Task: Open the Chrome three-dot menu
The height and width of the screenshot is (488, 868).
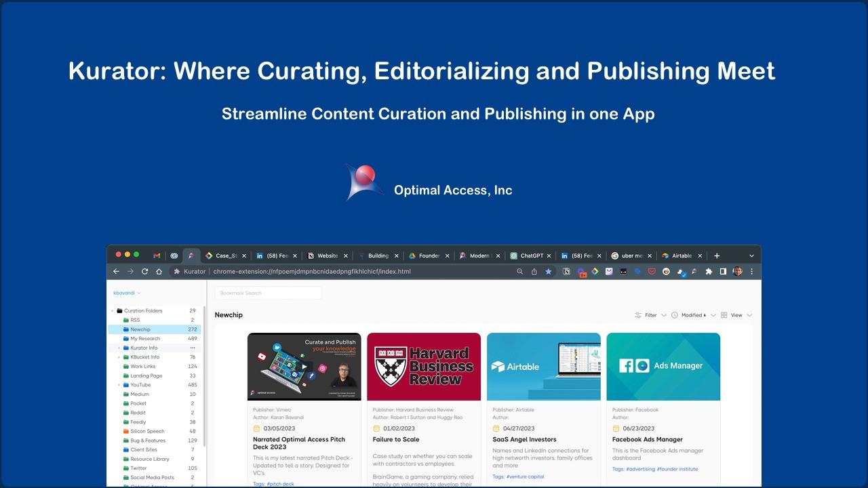Action: [751, 271]
